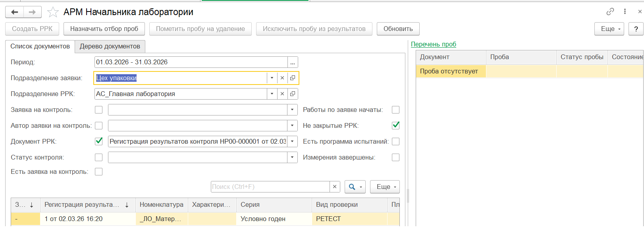
Task: Open the top toolbar Еще menu
Action: pyautogui.click(x=609, y=29)
